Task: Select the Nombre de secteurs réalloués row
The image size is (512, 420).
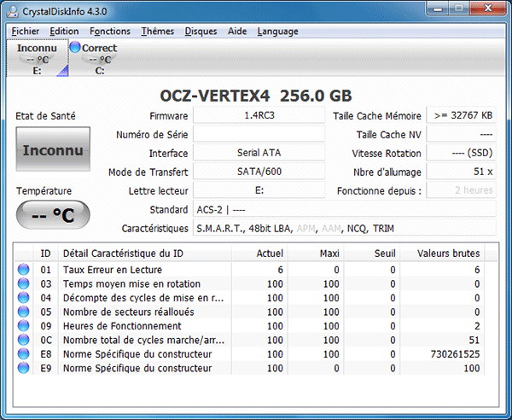Action: coord(250,312)
